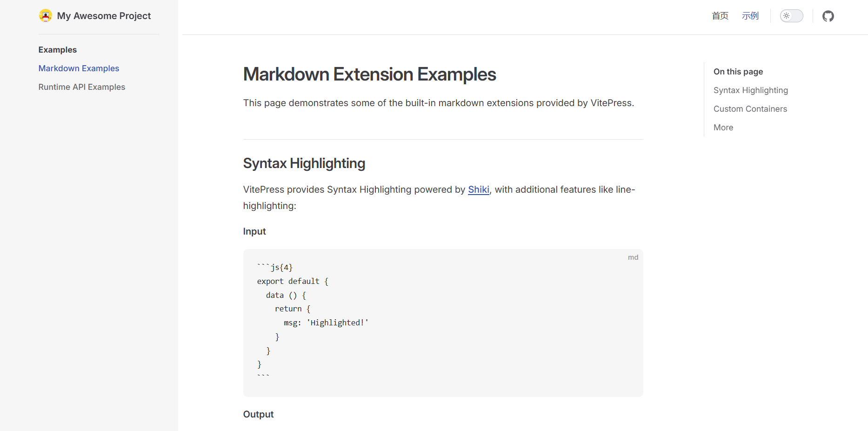
Task: Click the intro paragraph mentioning VitePress extensions
Action: (439, 103)
